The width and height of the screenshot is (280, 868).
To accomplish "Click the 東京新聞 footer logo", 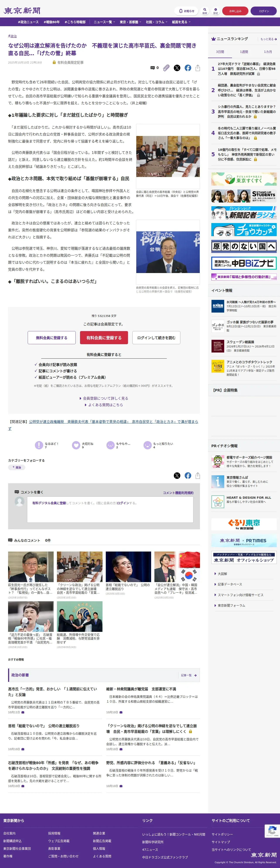I will (263, 854).
